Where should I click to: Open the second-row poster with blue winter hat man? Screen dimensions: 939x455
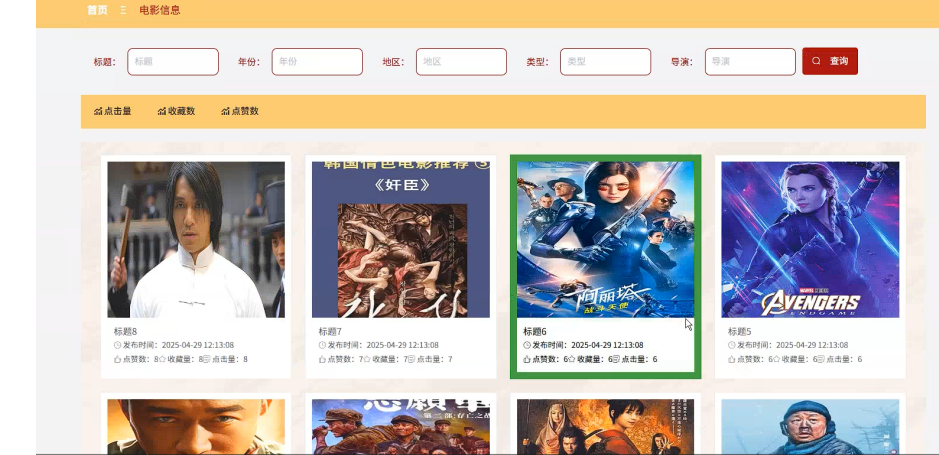tap(810, 427)
